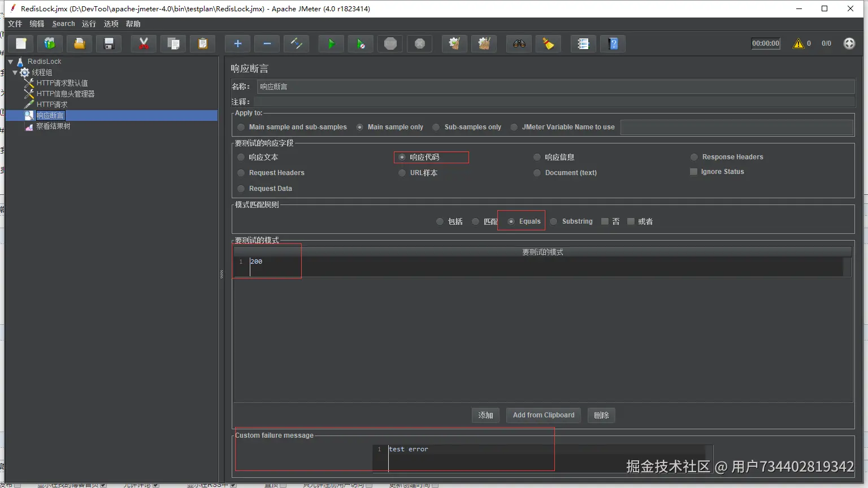Toggle the Ignore Status checkbox

click(x=693, y=172)
